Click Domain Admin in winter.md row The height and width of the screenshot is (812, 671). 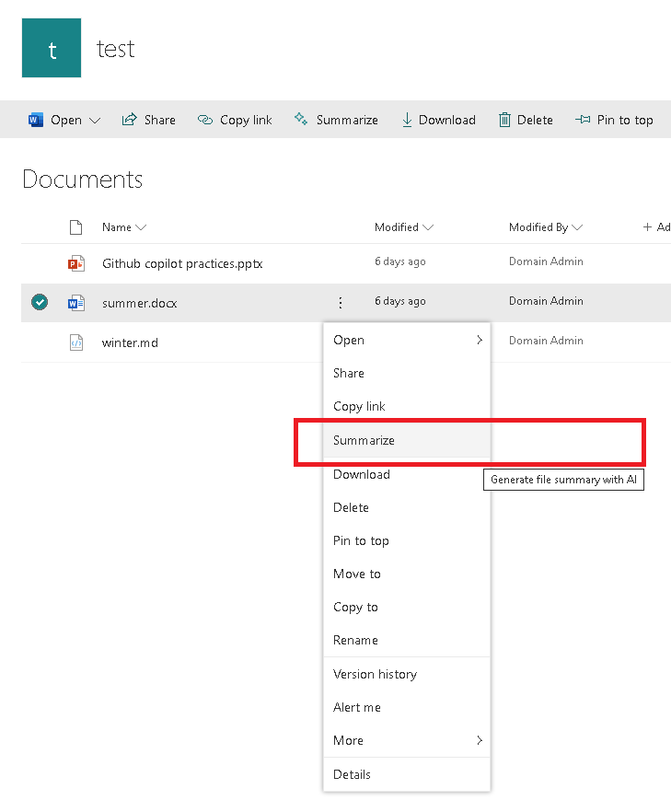(x=546, y=341)
